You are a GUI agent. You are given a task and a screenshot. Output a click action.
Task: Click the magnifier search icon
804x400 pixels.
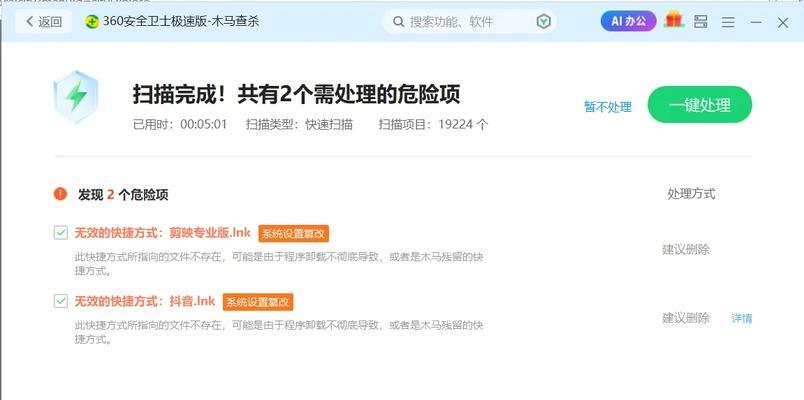pos(398,22)
